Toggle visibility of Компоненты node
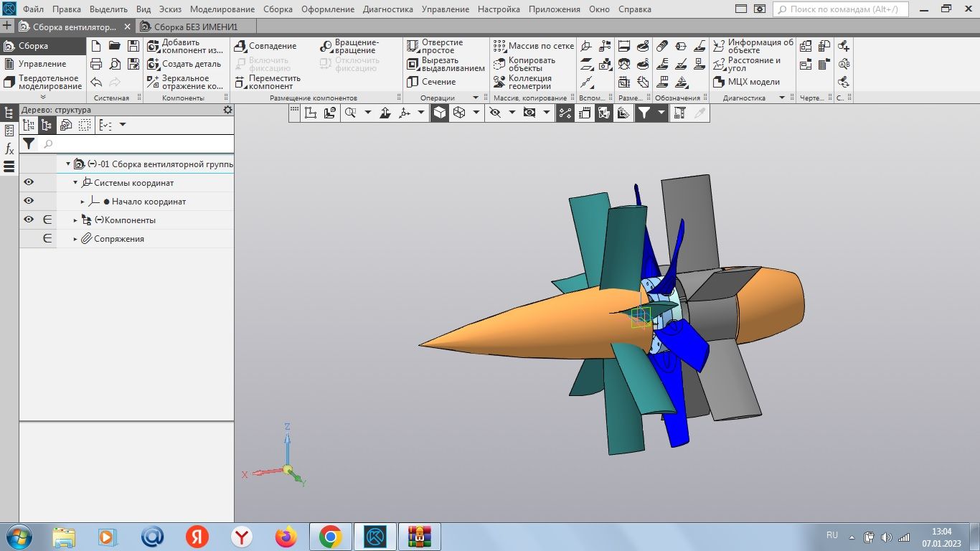Viewport: 980px width, 551px height. 29,220
